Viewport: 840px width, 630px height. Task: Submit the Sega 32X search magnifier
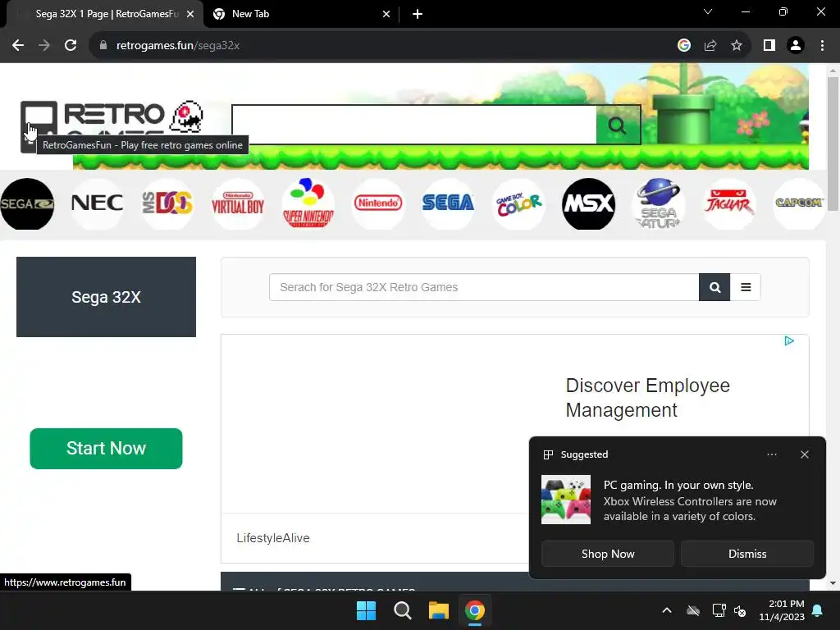[714, 287]
